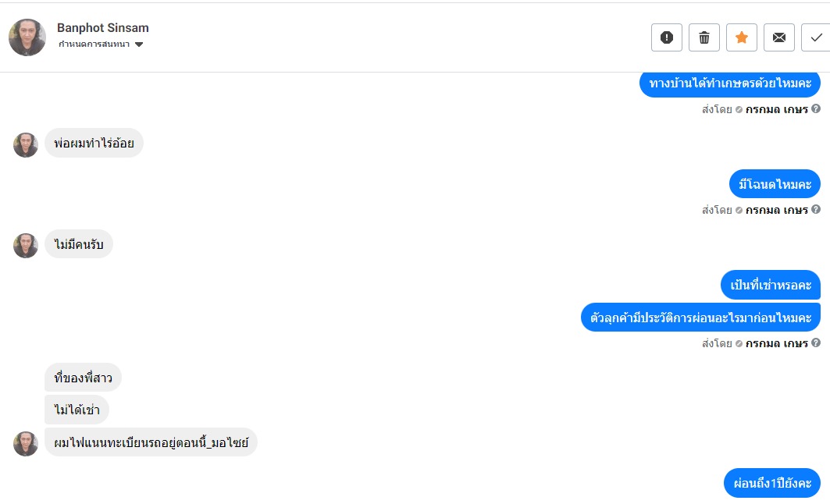
Task: Click the avatar beside "พ่อผมทำไร่อ้อย"
Action: click(26, 144)
